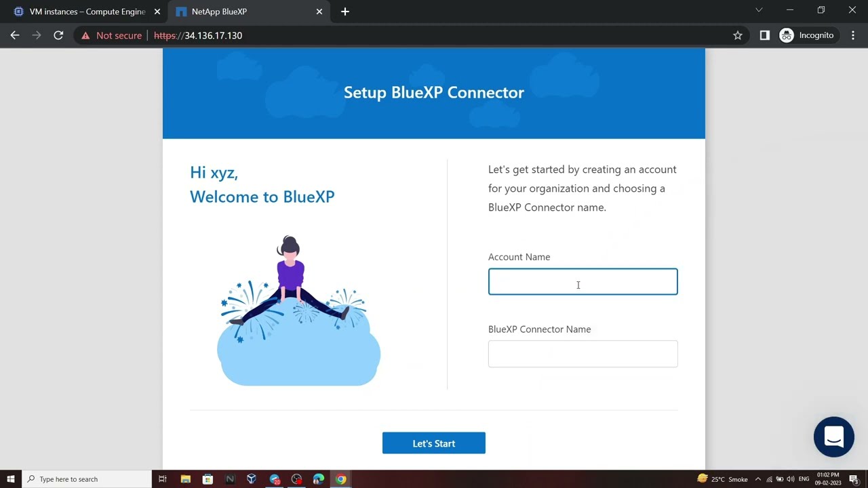Click the celebrating woman on cloud illustration

298,310
